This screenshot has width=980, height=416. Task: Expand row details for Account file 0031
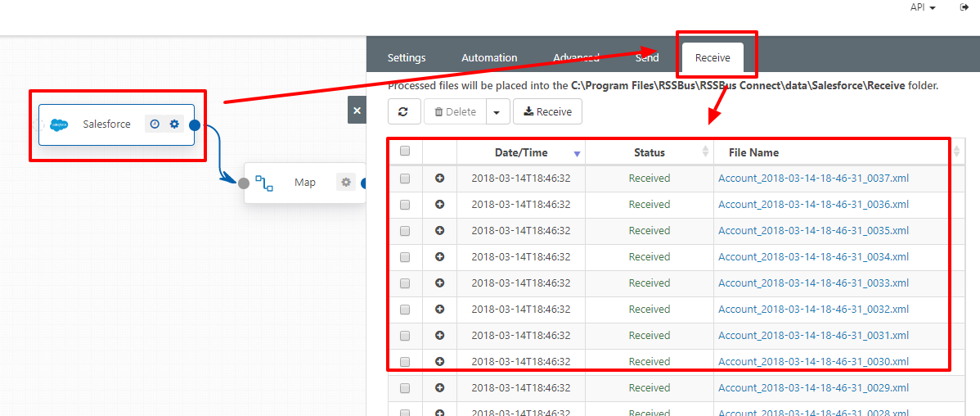pyautogui.click(x=439, y=335)
